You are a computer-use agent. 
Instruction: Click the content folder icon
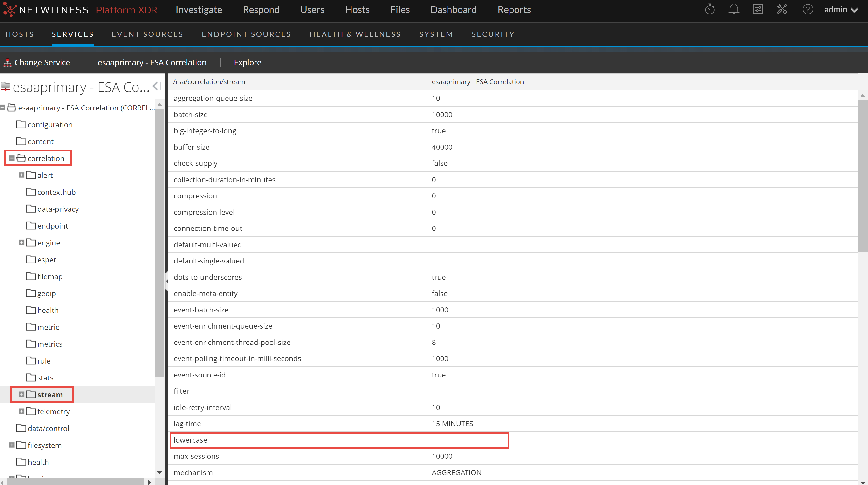point(21,141)
